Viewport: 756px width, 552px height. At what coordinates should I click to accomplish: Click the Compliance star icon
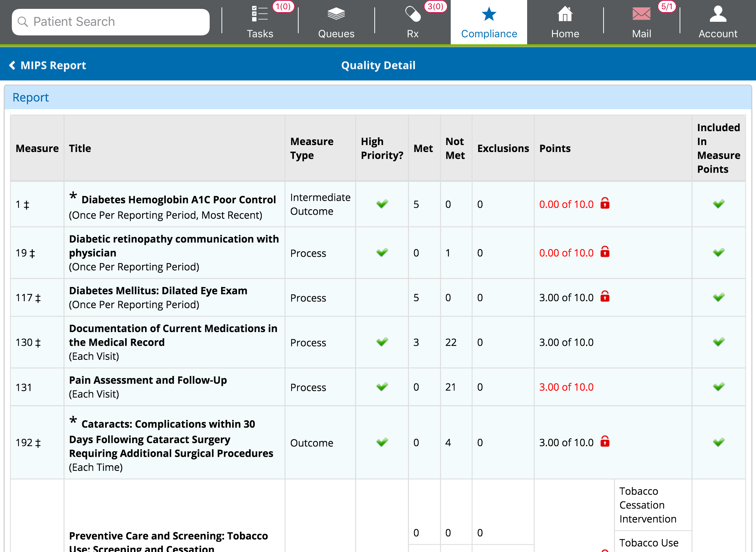click(489, 14)
